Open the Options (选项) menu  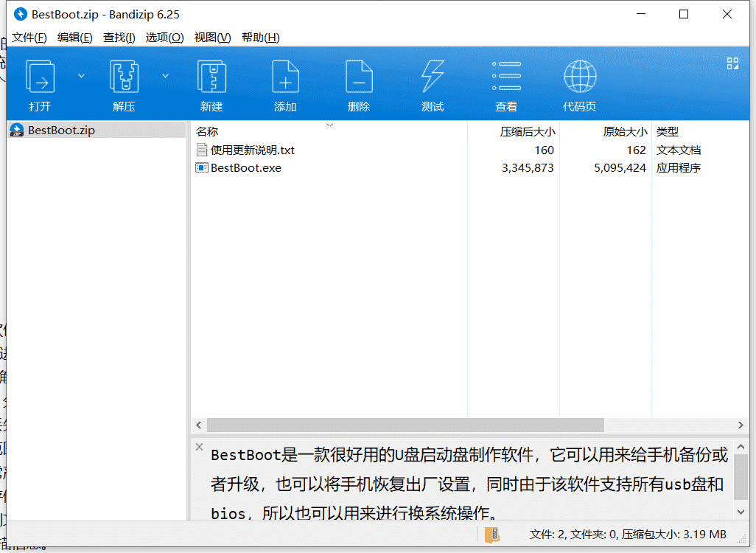click(165, 38)
